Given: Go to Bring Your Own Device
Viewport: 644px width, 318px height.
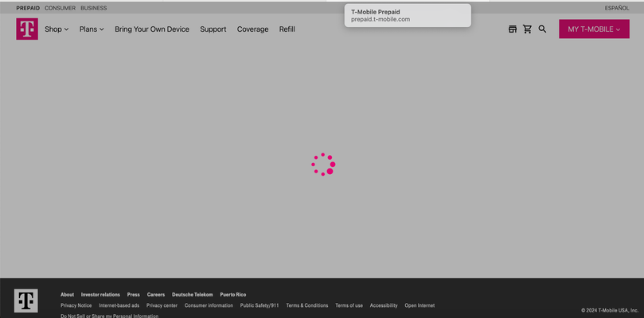Looking at the screenshot, I should coord(152,29).
